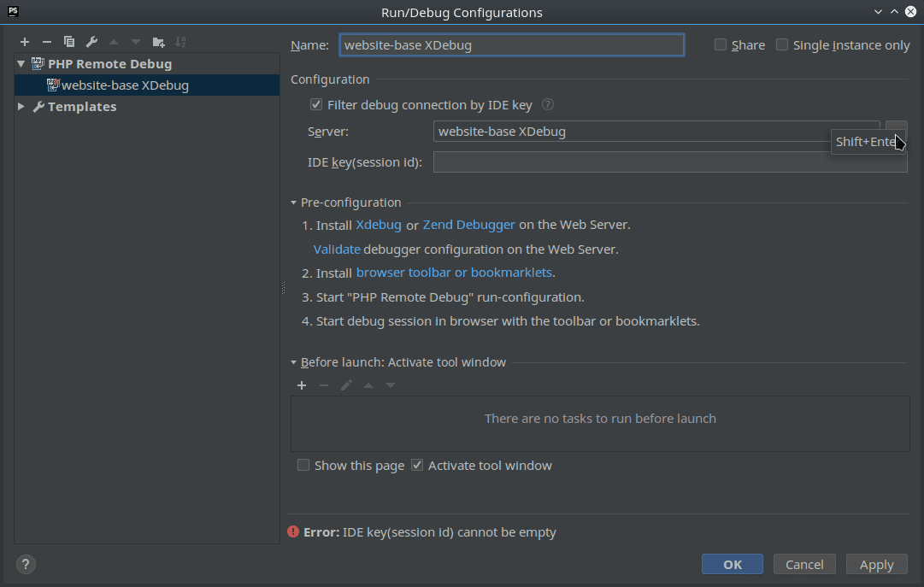The width and height of the screenshot is (924, 587).
Task: Add a before launch task
Action: coord(302,385)
